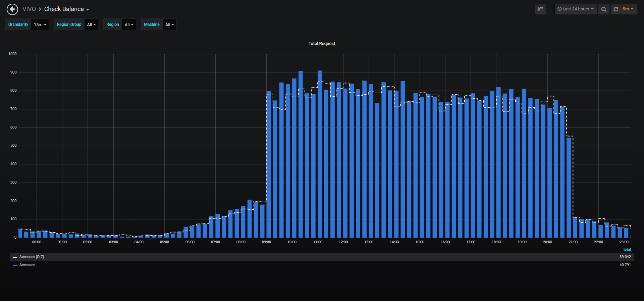Open the Region All dropdown
644x301 pixels.
point(129,24)
